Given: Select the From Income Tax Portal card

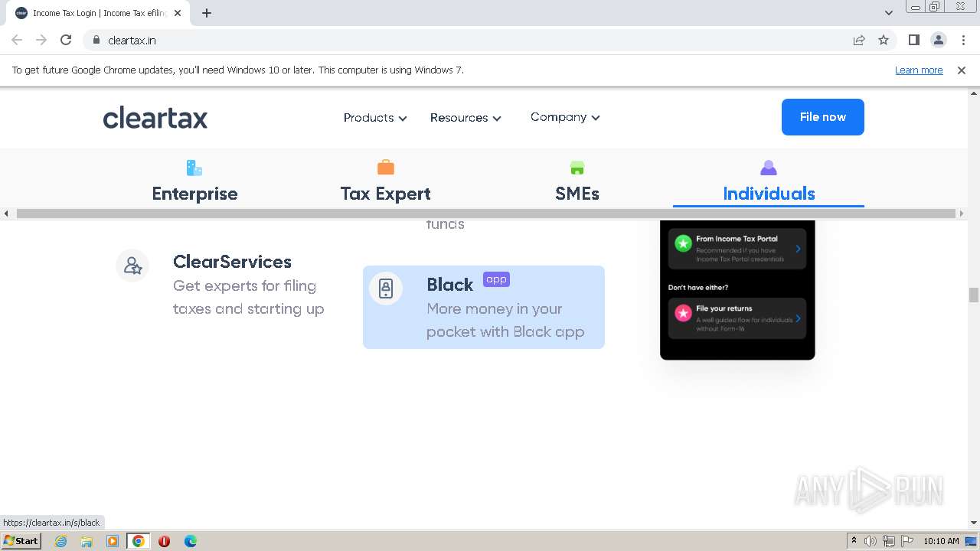Looking at the screenshot, I should click(x=737, y=249).
